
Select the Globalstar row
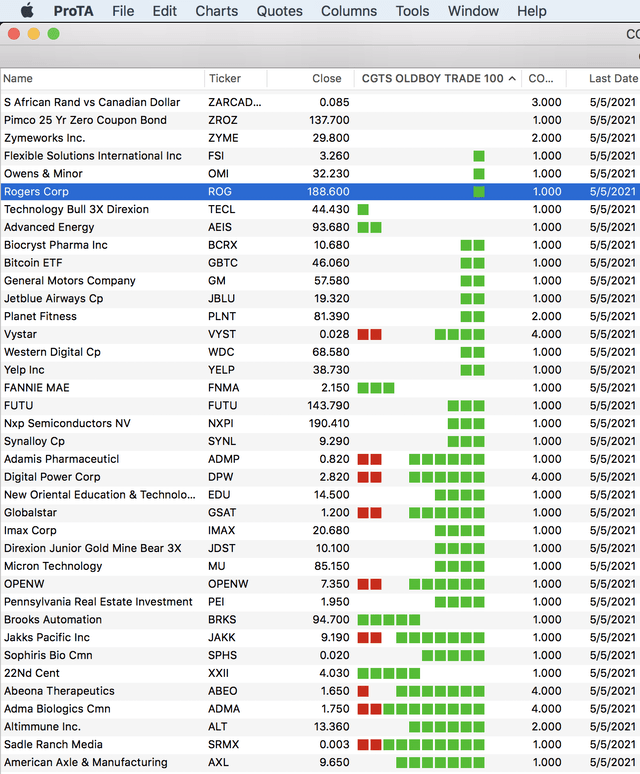tap(320, 512)
